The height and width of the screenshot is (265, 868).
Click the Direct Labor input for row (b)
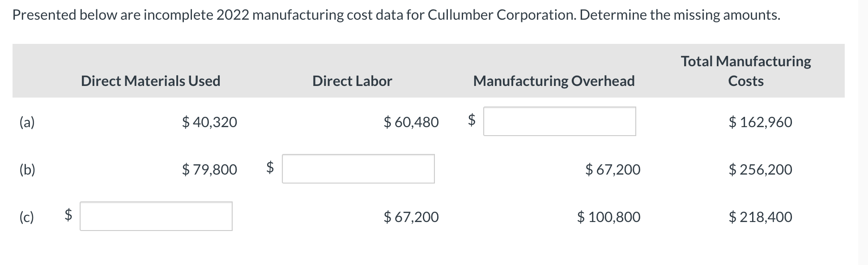tap(358, 169)
